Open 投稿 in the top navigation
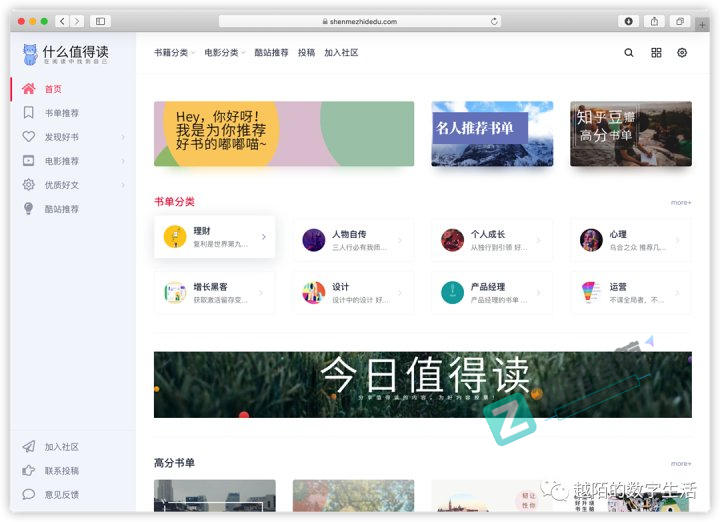720x522 pixels. point(306,53)
